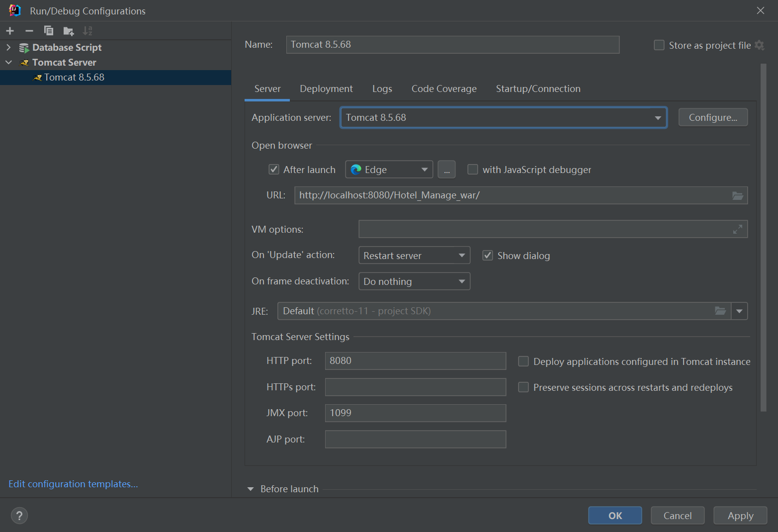This screenshot has width=778, height=532.
Task: Select Tomcat 8.5.68 in the tree
Action: (115, 78)
